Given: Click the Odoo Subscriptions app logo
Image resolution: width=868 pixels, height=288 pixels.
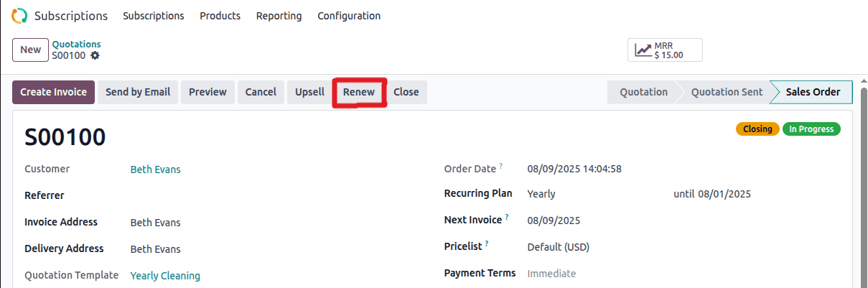Looking at the screenshot, I should click(20, 16).
